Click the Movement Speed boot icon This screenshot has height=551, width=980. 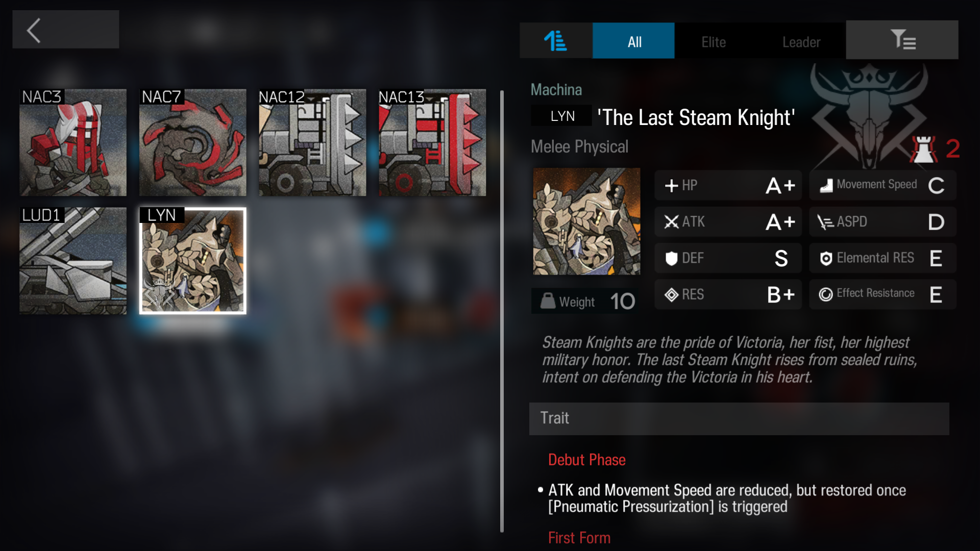click(x=826, y=186)
